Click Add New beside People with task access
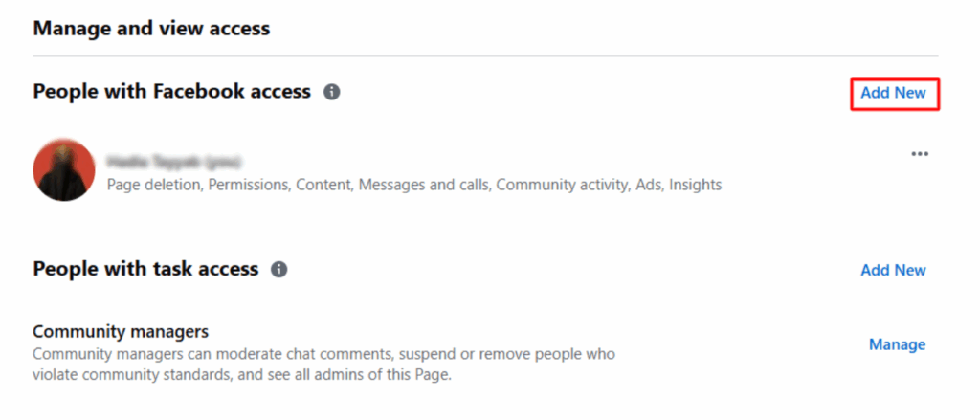980x420 pixels. tap(893, 270)
